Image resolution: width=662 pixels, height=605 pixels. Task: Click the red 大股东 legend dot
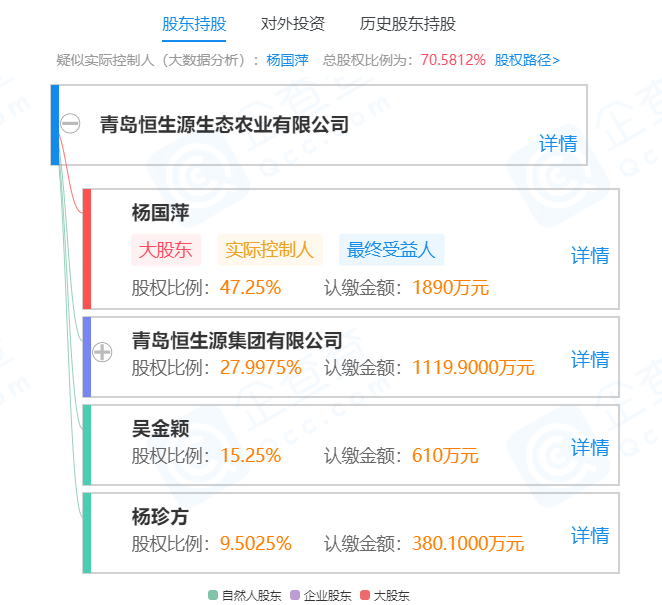(x=364, y=595)
